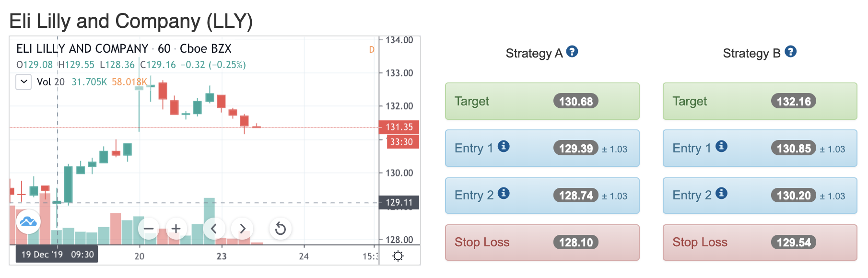Select Strategy B Stop Loss 129.54 box

point(760,243)
